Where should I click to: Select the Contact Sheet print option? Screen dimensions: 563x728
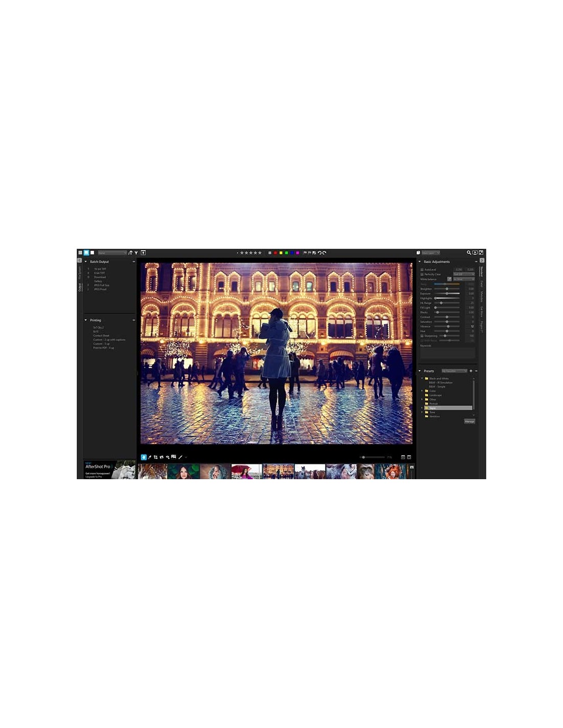(101, 335)
